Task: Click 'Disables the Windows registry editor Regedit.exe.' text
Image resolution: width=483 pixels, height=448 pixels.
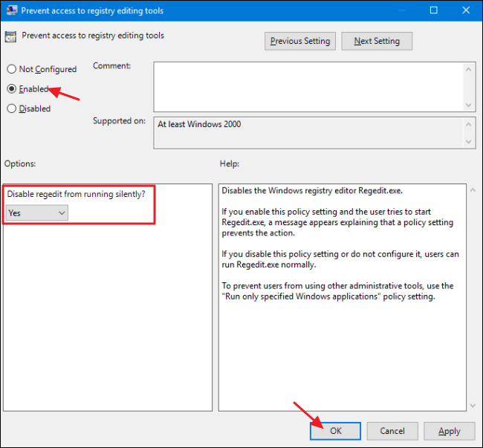Action: coord(312,191)
